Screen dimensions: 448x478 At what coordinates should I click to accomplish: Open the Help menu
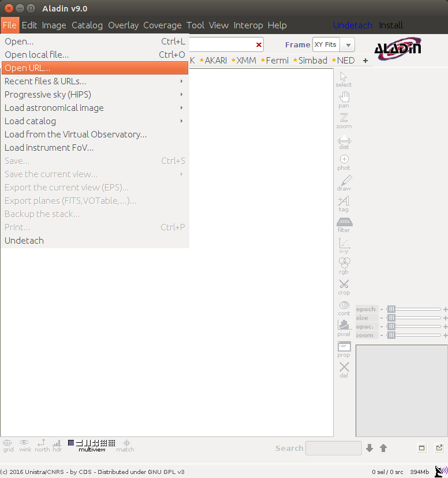point(277,25)
